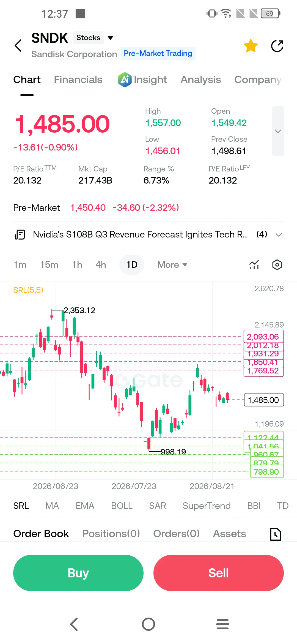Tap the main 1,485.00 price
This screenshot has height=644, width=297.
(62, 124)
